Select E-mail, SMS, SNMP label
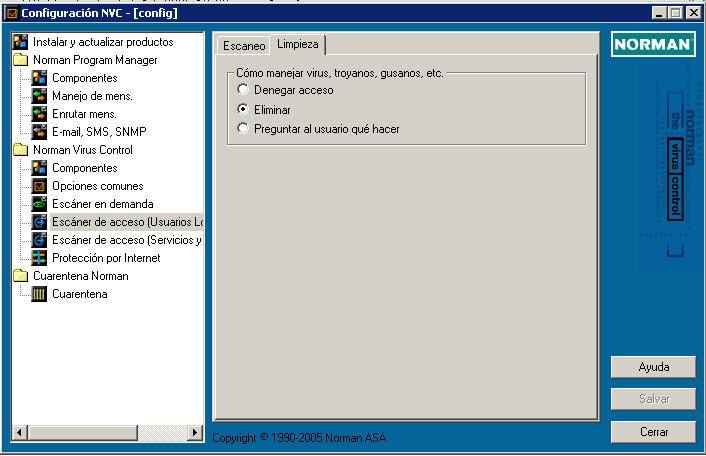The height and width of the screenshot is (456, 706). pyautogui.click(x=99, y=132)
